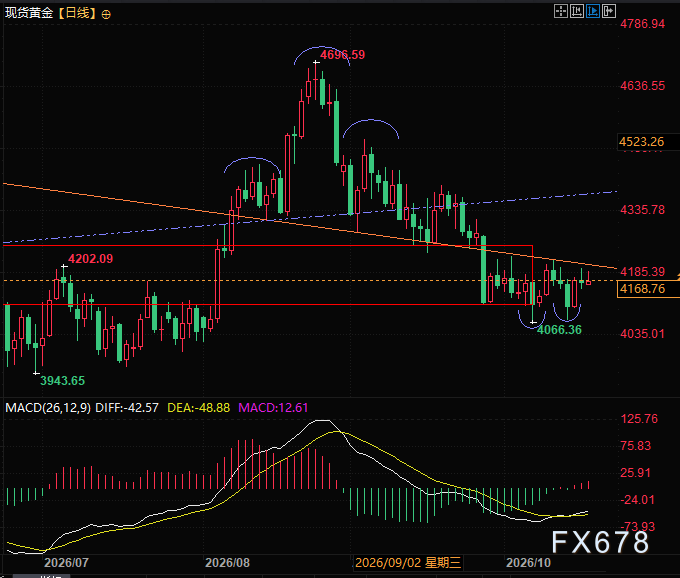
Task: Open the 日线 timeframe selector
Action: click(x=77, y=13)
